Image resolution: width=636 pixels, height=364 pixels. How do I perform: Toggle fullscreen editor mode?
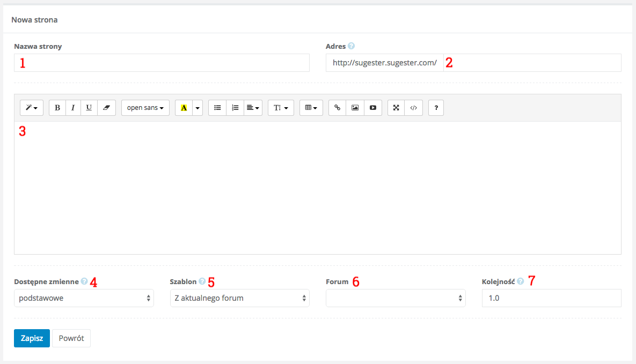396,108
